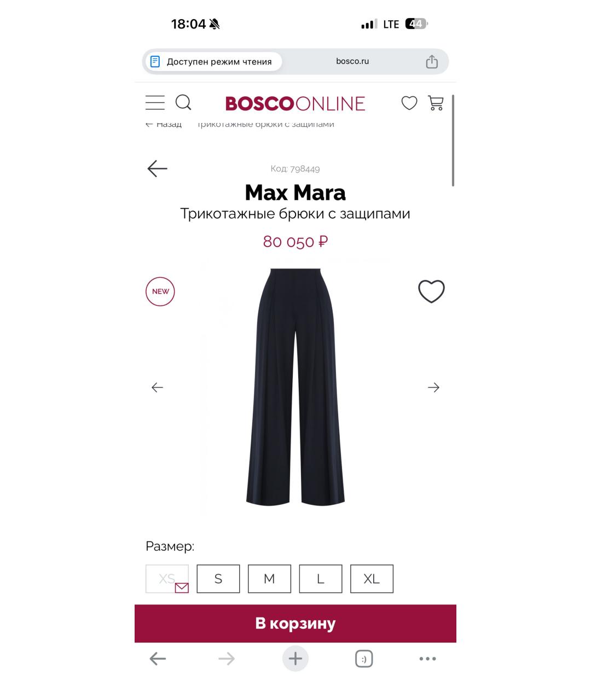Open browser more options menu

[x=427, y=659]
